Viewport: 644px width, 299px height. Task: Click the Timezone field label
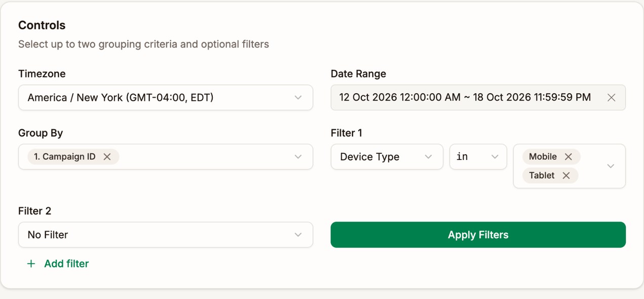tap(42, 74)
